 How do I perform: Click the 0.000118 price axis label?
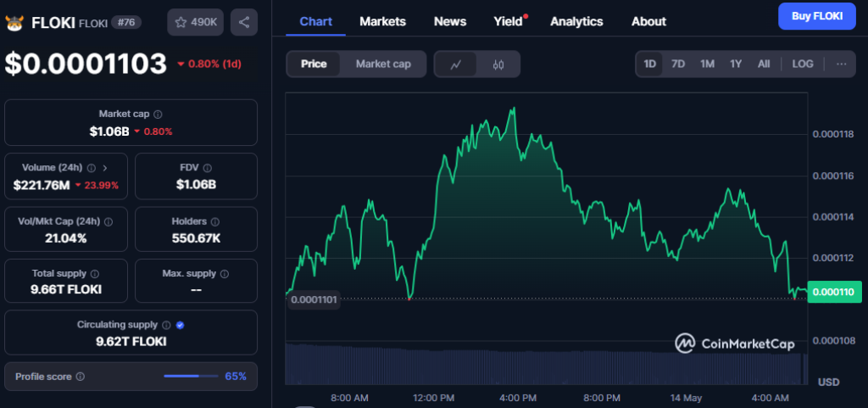834,134
